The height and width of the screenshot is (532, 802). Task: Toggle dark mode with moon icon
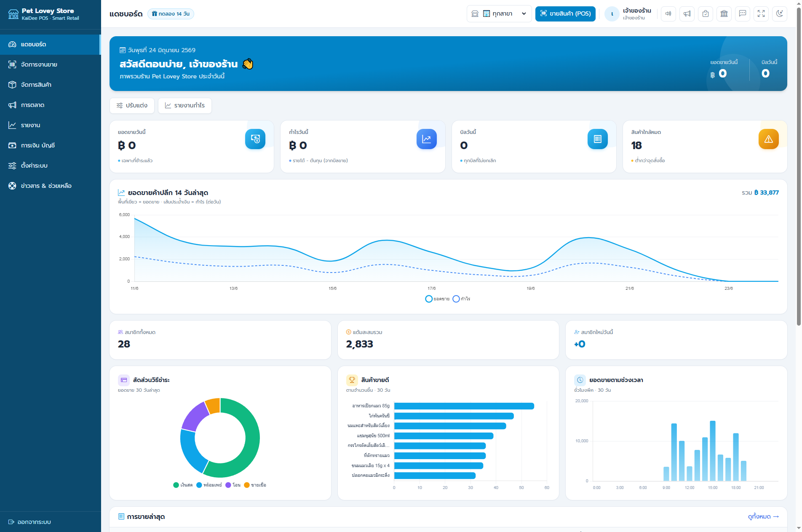tap(780, 14)
